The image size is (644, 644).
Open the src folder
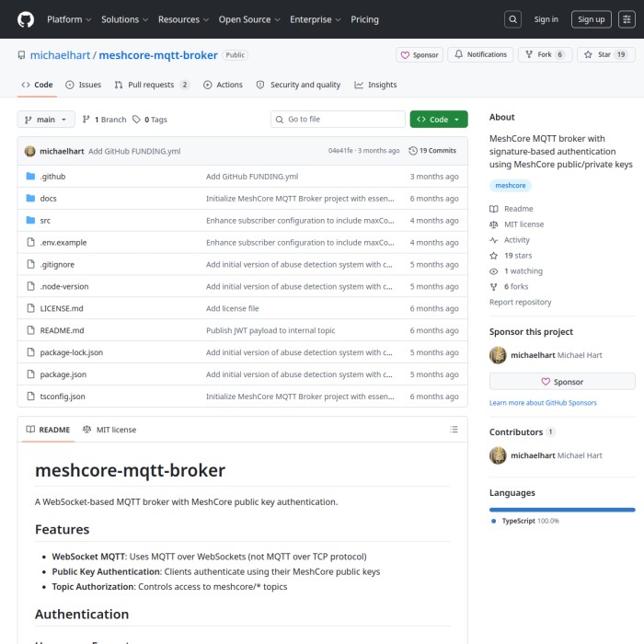point(45,221)
